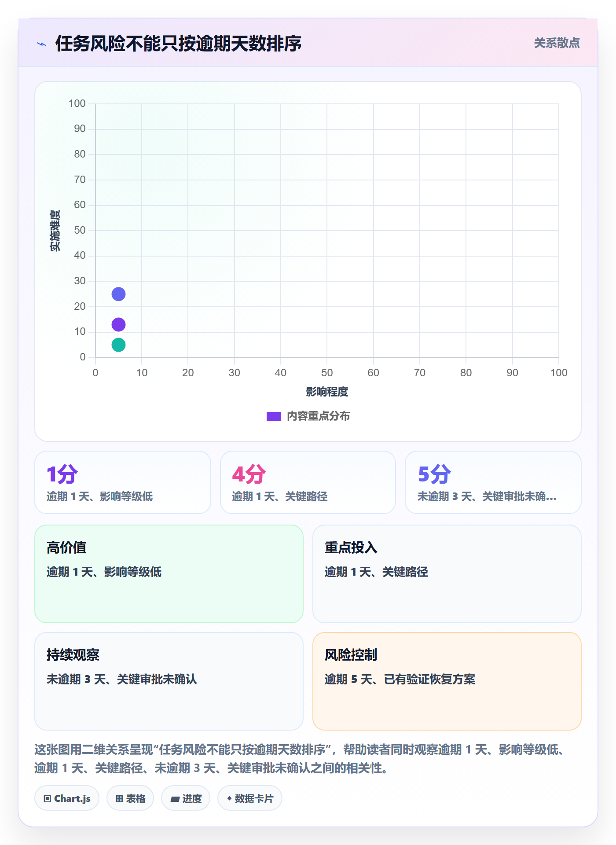The width and height of the screenshot is (616, 845).
Task: Click the 4分 score value
Action: [249, 474]
